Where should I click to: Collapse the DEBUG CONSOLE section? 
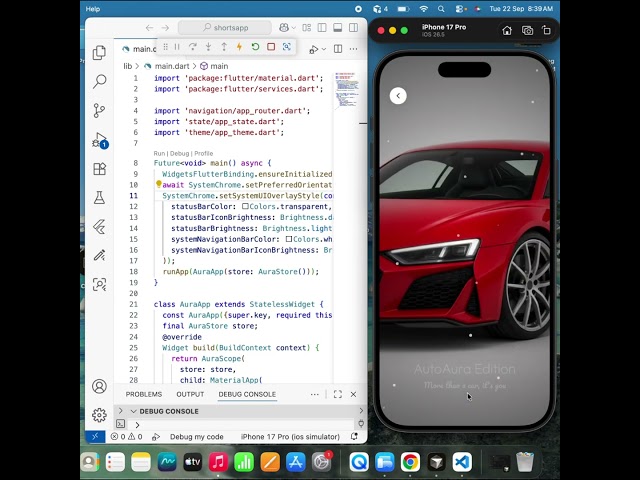pos(133,411)
